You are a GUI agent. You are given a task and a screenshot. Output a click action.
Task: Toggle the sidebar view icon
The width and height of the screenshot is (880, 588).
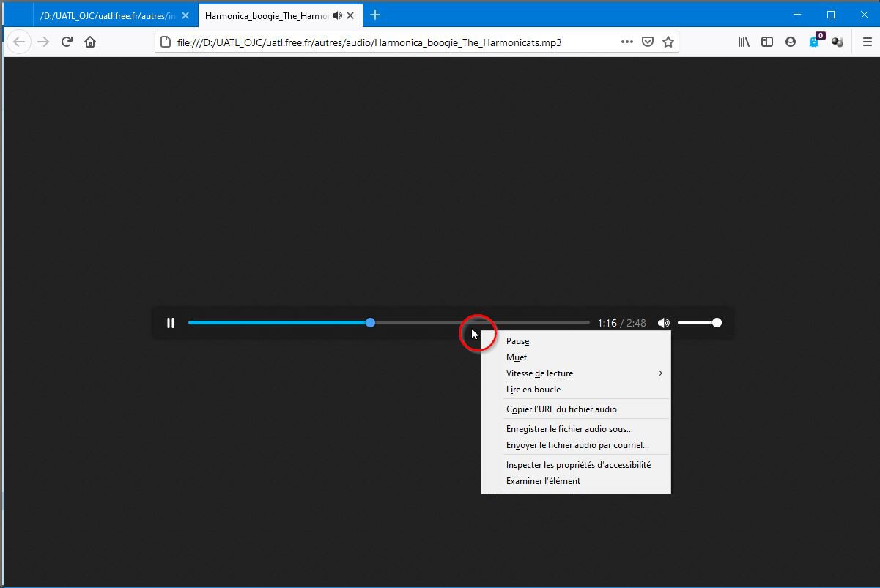(x=767, y=42)
